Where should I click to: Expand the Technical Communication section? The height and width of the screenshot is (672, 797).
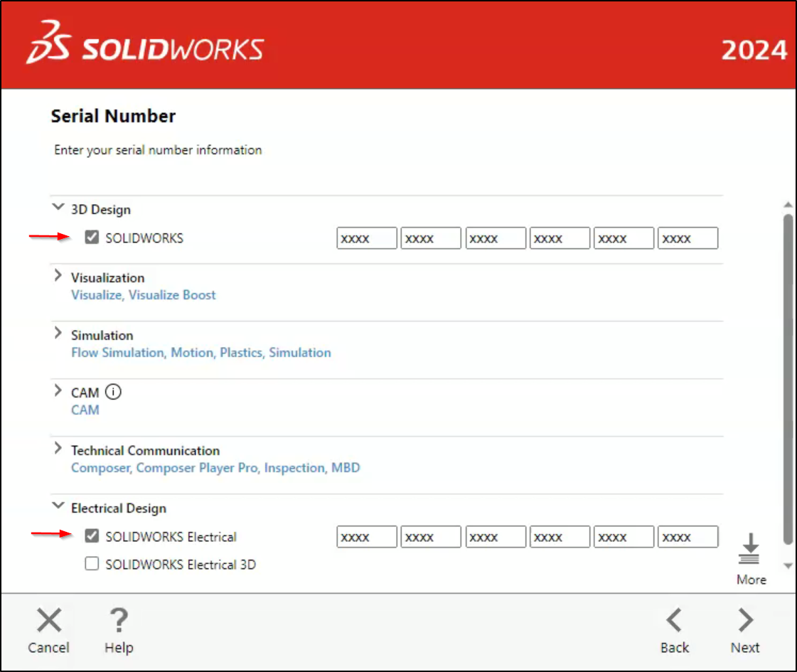point(58,448)
